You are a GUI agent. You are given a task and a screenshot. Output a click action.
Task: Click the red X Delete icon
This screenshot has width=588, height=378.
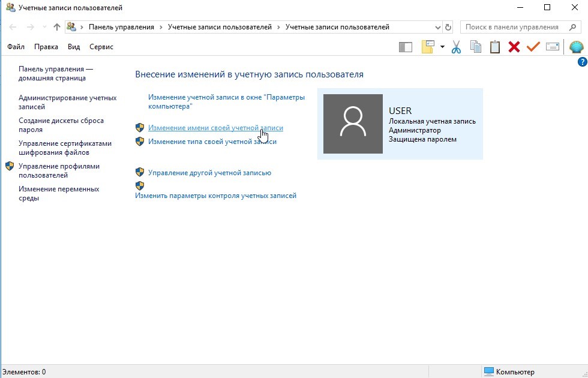click(514, 47)
